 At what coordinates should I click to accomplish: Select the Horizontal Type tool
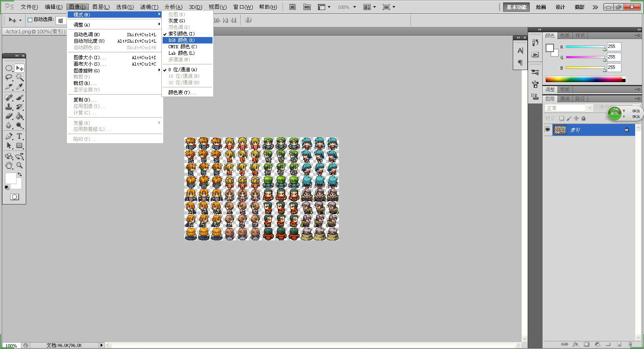pos(19,136)
